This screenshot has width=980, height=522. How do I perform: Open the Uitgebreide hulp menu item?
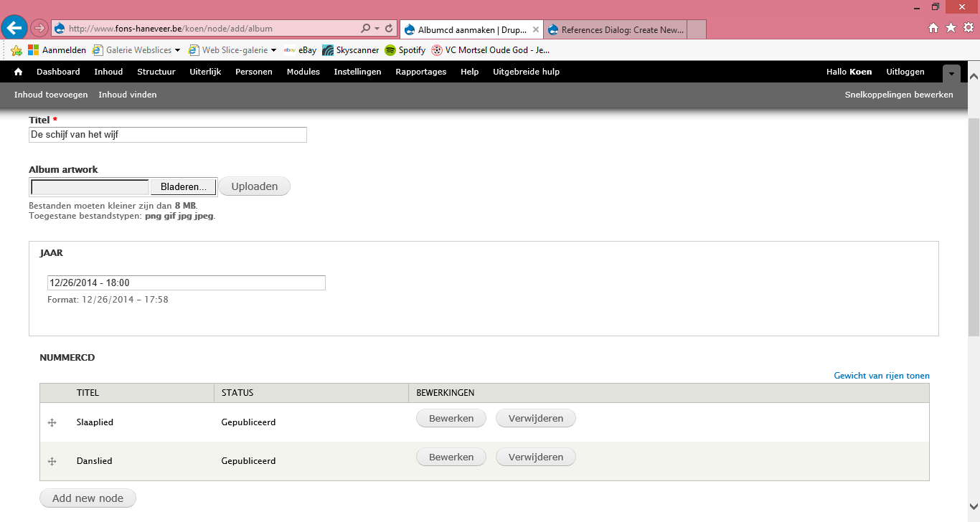coord(526,72)
